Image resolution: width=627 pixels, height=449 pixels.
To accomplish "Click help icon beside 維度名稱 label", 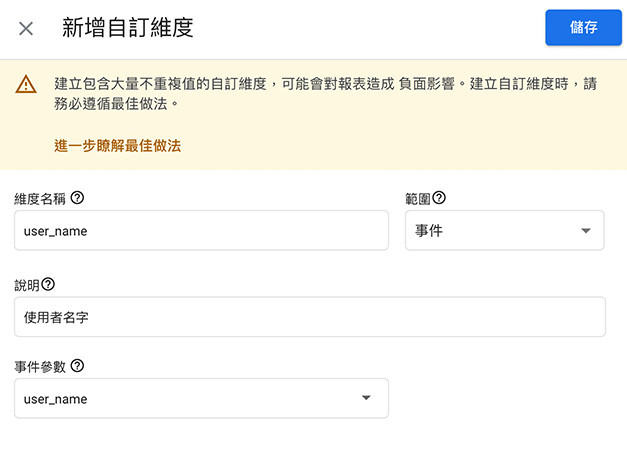I will tap(77, 198).
